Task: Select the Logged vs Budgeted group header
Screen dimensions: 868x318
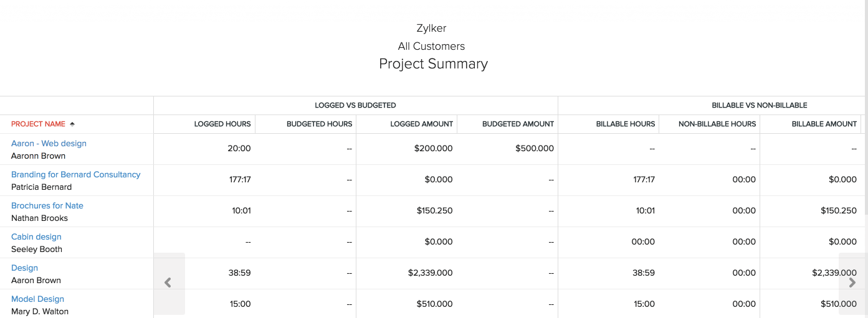Action: coord(355,105)
